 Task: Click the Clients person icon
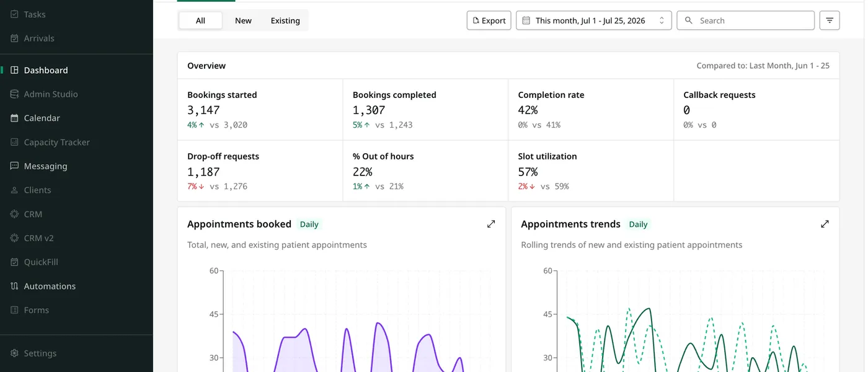pyautogui.click(x=14, y=190)
